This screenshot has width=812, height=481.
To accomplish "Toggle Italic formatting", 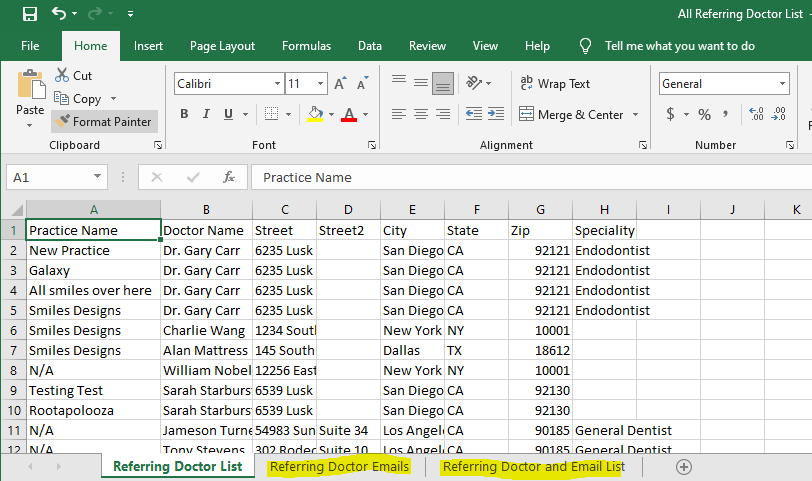I will 207,114.
